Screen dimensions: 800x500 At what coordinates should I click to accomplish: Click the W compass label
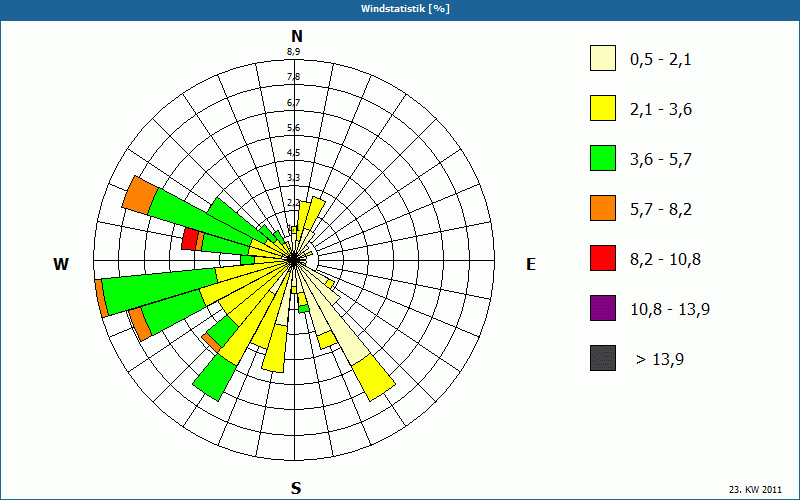[x=61, y=264]
